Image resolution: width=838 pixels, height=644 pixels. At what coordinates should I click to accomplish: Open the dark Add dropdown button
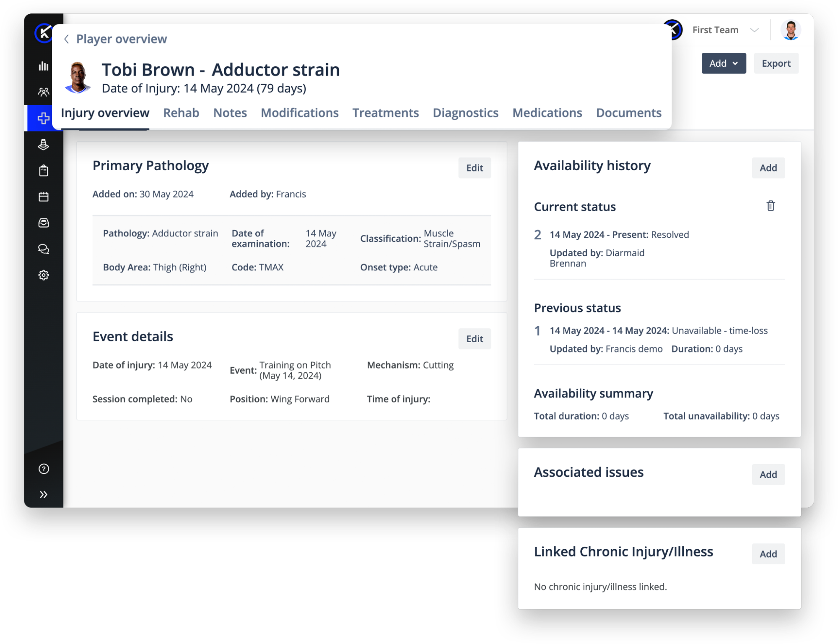click(x=724, y=63)
